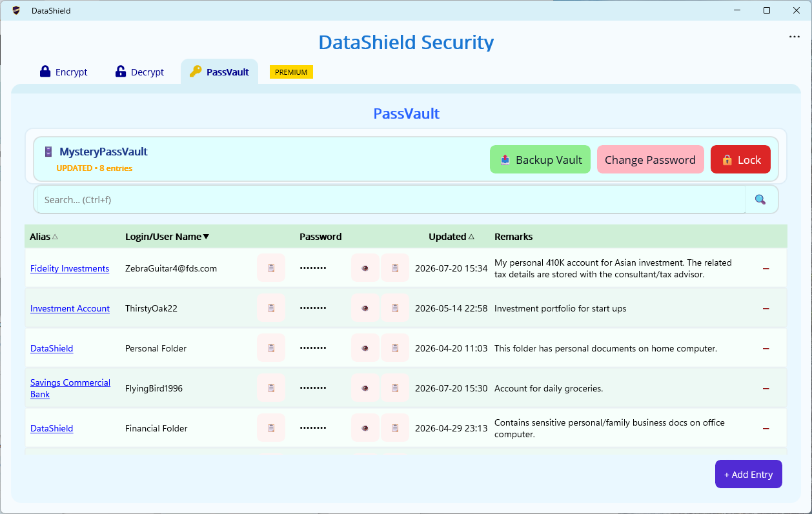Remove the Investment Account entry

click(x=766, y=308)
